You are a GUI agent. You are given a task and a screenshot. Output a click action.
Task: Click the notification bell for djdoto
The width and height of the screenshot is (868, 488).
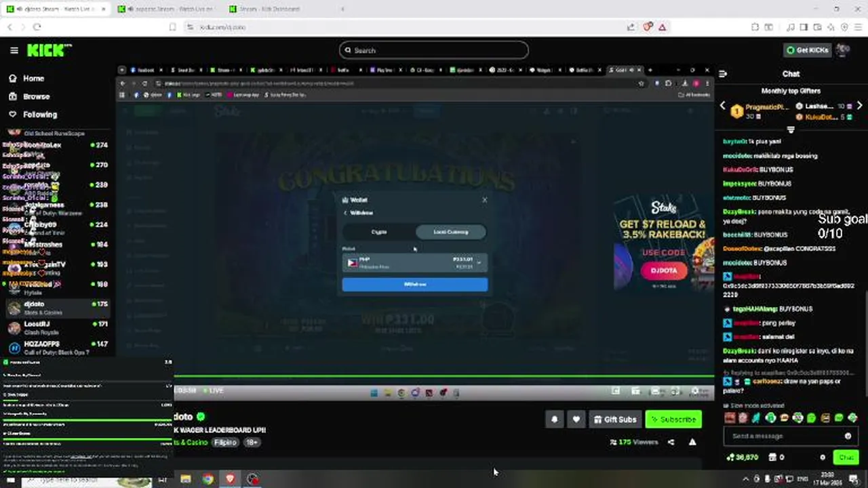[x=554, y=420]
